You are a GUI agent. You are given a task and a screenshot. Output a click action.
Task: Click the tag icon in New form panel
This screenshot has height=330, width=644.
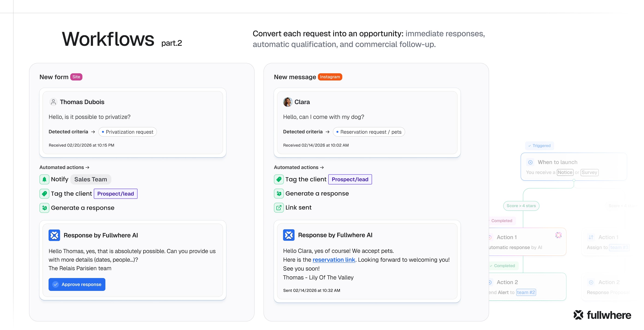coord(44,193)
